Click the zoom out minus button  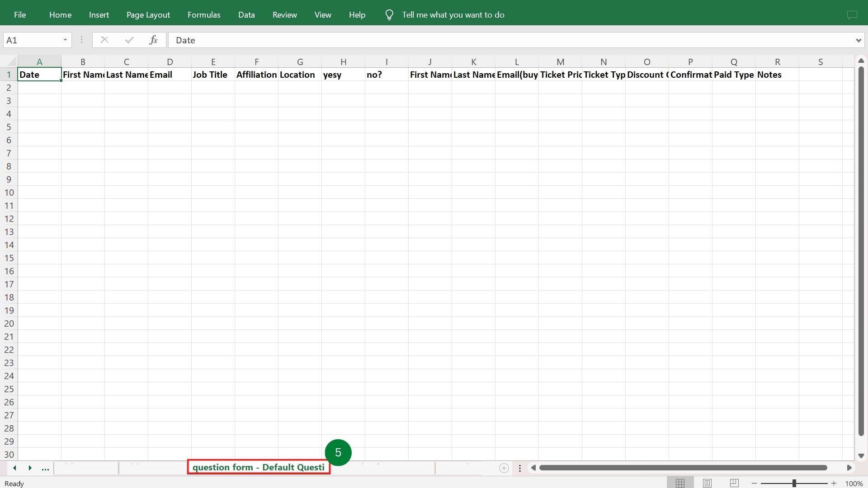click(754, 483)
